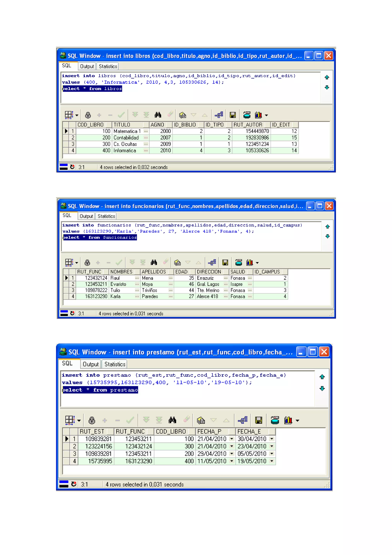Image resolution: width=392 pixels, height=555 pixels.
Task: Click the COD_LIBRO column header in libros grid
Action: 91,125
